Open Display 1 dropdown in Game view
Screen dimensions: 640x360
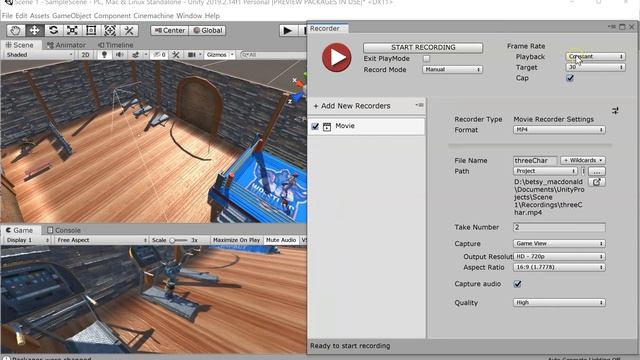tap(27, 240)
